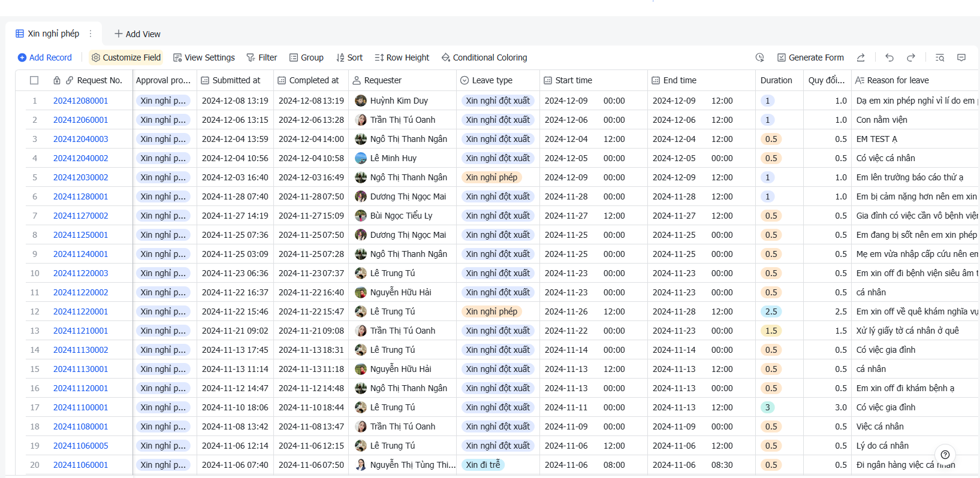Click completed time 2024-12-04 10:58

(311, 158)
